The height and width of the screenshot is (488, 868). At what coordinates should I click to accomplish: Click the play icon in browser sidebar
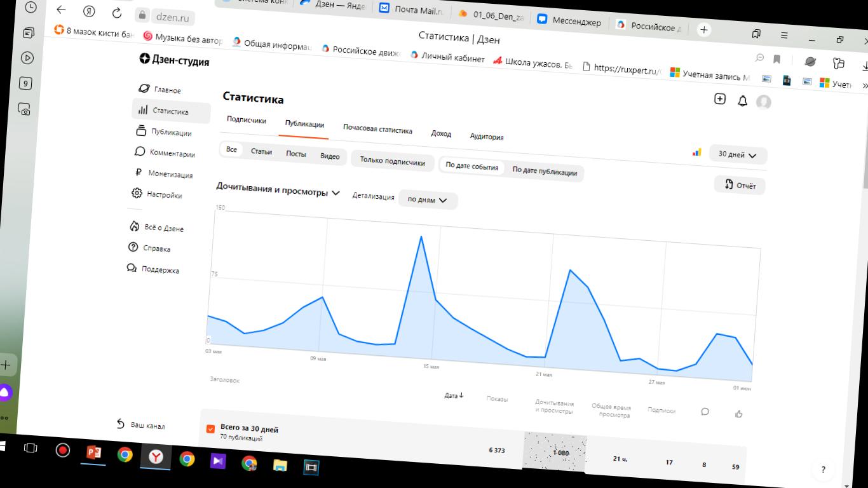click(x=27, y=58)
